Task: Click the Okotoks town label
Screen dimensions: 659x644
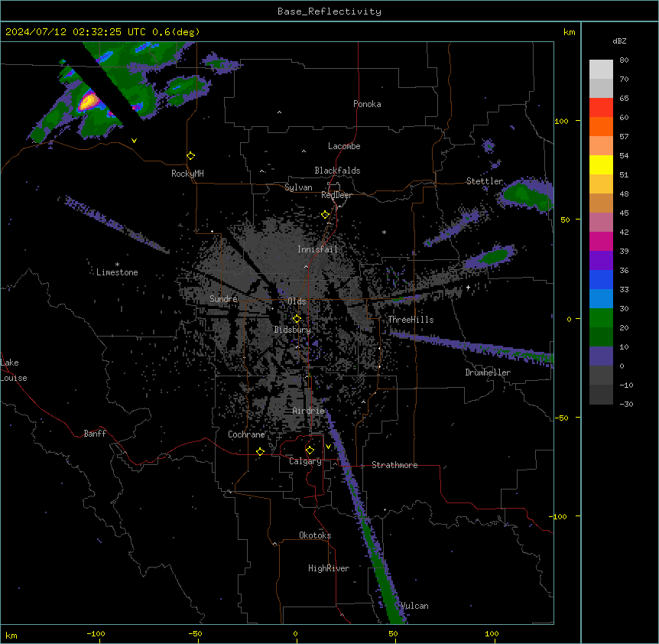Action: click(x=315, y=535)
